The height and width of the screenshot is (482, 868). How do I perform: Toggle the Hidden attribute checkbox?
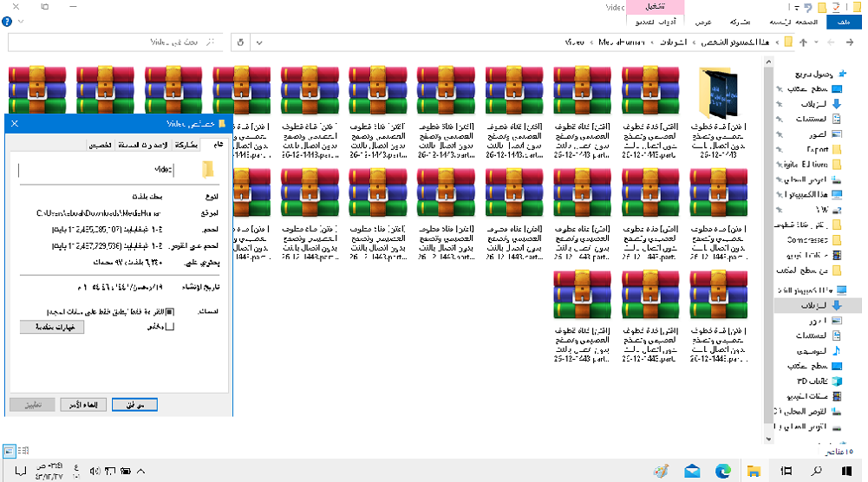tap(170, 326)
